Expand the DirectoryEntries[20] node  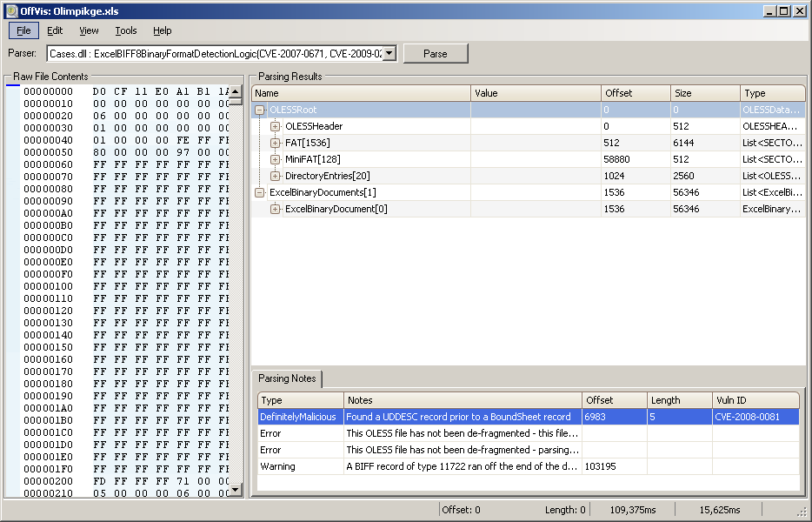(x=276, y=177)
